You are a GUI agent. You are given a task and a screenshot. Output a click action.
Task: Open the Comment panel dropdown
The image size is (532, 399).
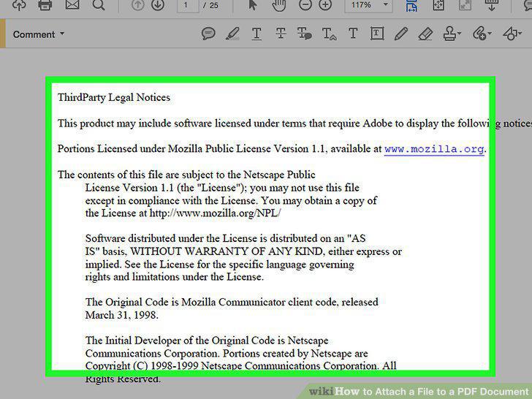[x=38, y=34]
